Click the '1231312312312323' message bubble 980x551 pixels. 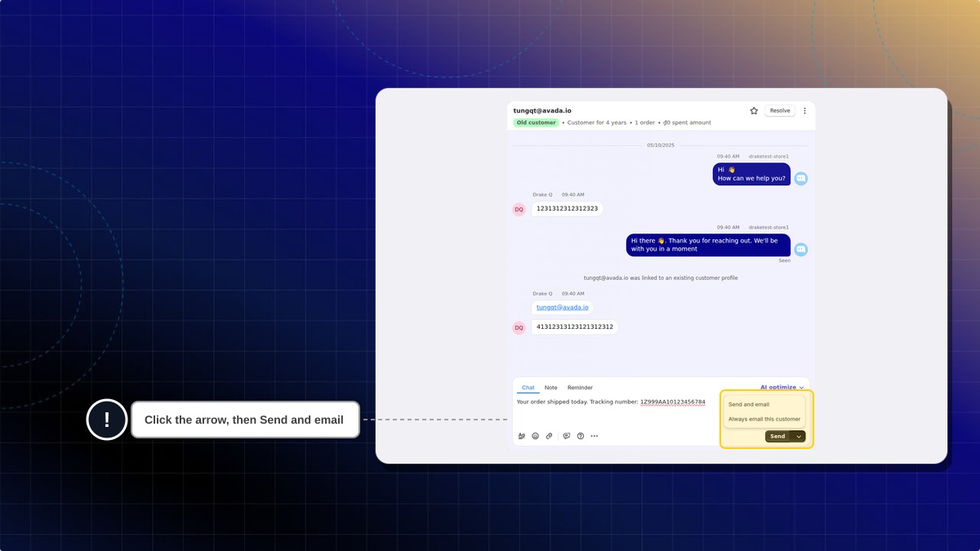pyautogui.click(x=567, y=209)
